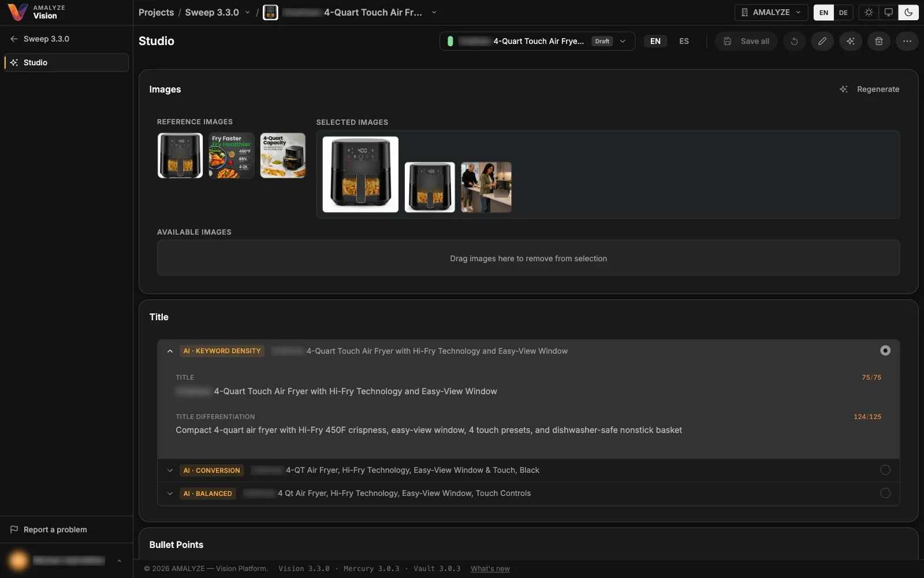The height and width of the screenshot is (578, 924).
Task: Open the product draft selector dropdown
Action: click(537, 41)
